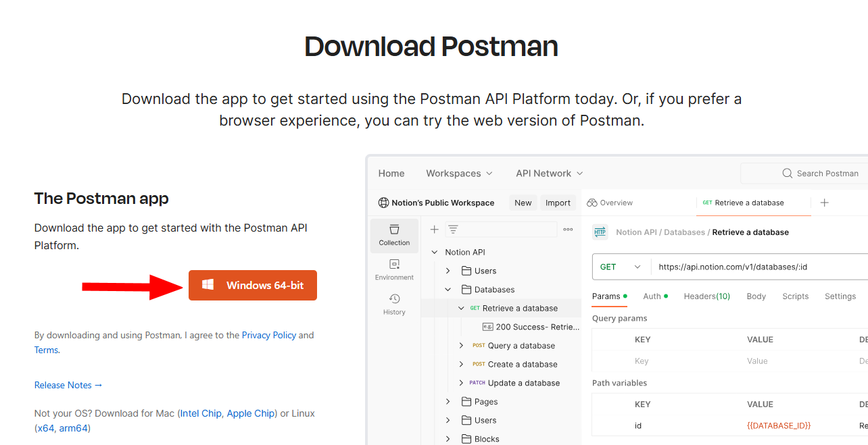Open the Collection sidebar panel
The height and width of the screenshot is (445, 868).
[394, 235]
